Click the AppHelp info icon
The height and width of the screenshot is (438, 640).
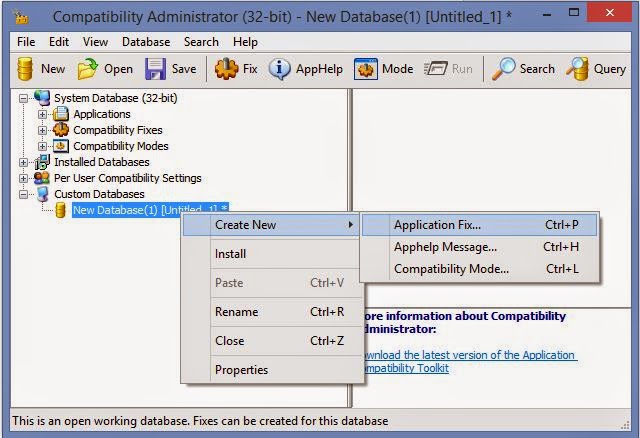[280, 69]
